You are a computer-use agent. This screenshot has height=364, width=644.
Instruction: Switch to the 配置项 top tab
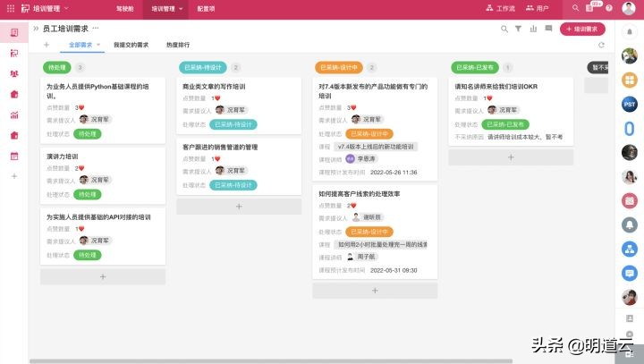[x=206, y=9]
